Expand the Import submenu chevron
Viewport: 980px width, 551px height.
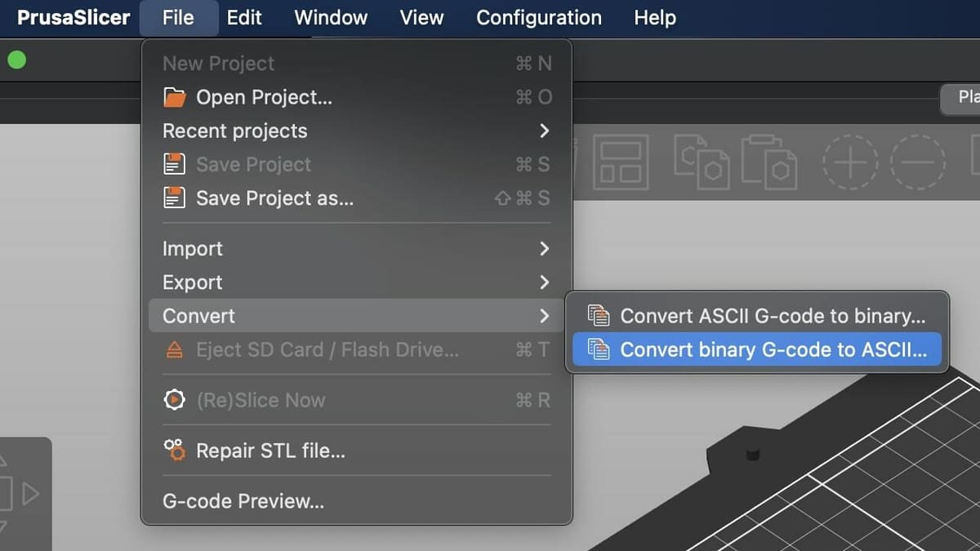coord(544,249)
